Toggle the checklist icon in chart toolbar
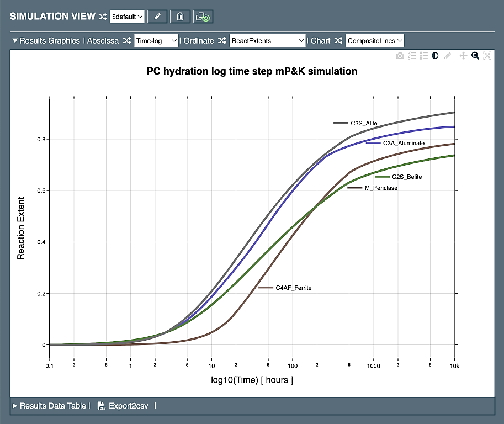The image size is (504, 424). click(412, 56)
